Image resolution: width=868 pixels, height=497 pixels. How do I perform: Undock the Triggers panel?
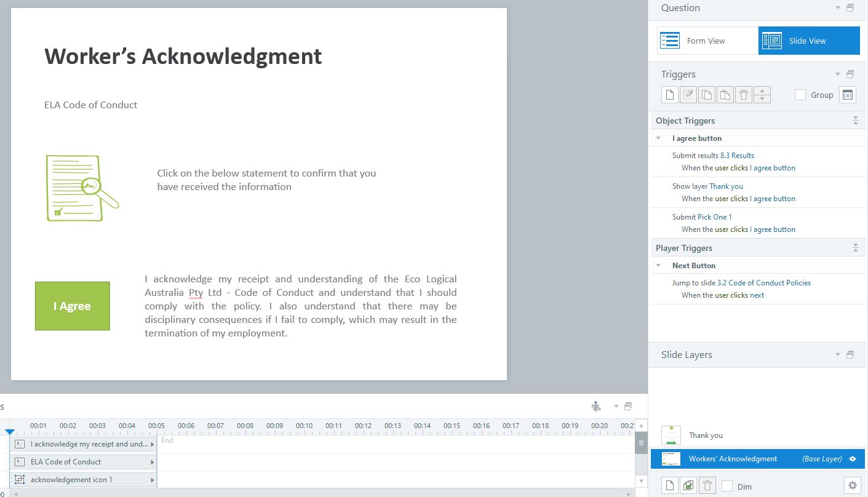tap(850, 74)
